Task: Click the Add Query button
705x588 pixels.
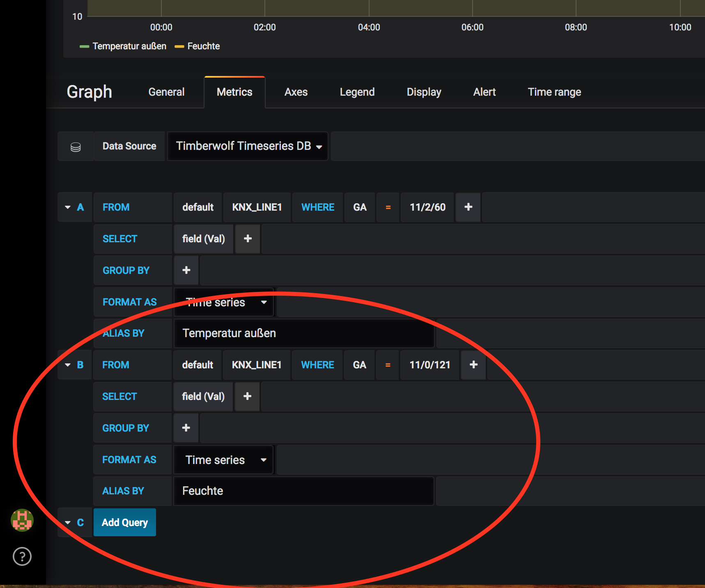Action: tap(125, 522)
